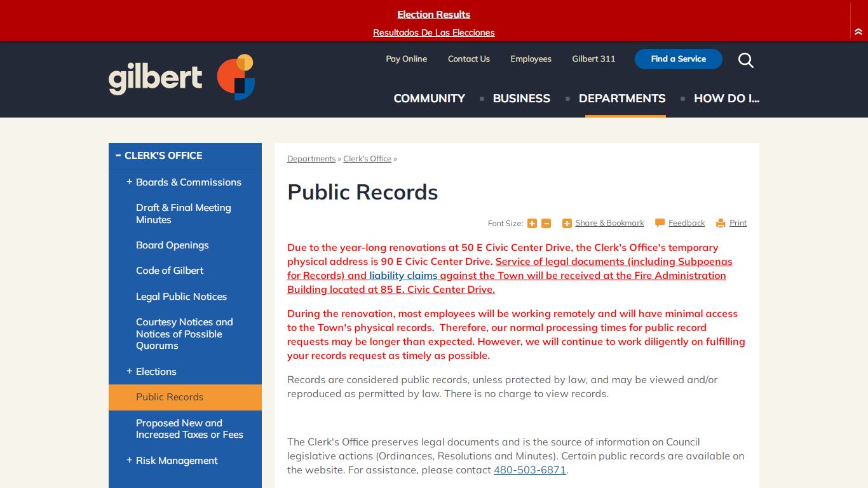Open Courtesy Notices and Possible Quorums
The height and width of the screenshot is (488, 868).
pyautogui.click(x=185, y=334)
